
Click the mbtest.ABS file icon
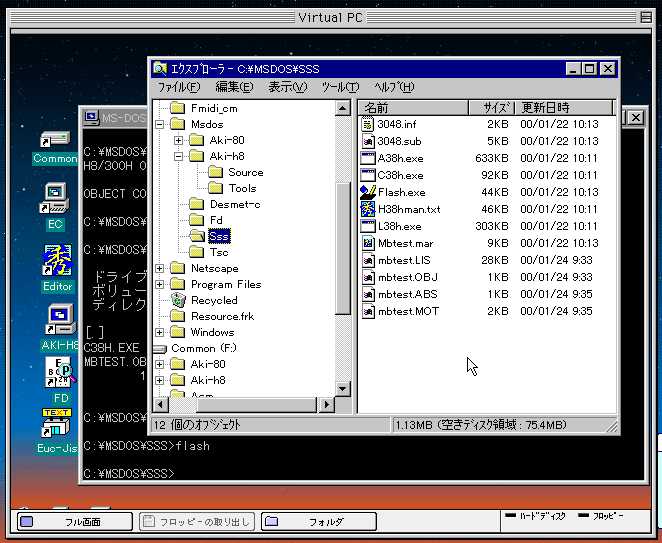tap(368, 294)
